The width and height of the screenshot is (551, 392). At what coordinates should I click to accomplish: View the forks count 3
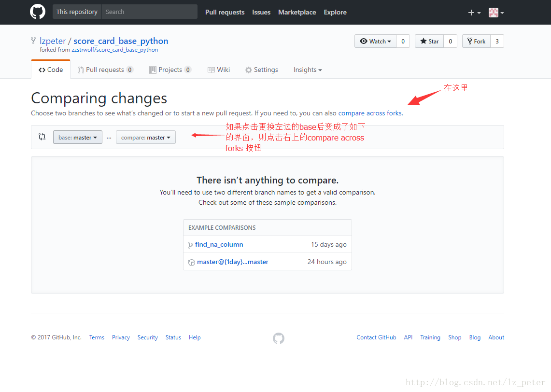tap(497, 41)
